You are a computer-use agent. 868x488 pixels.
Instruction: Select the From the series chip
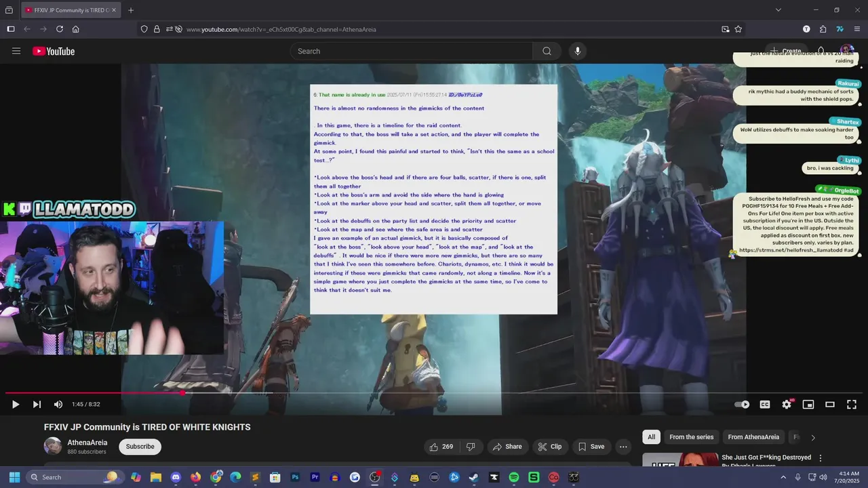[x=691, y=437]
